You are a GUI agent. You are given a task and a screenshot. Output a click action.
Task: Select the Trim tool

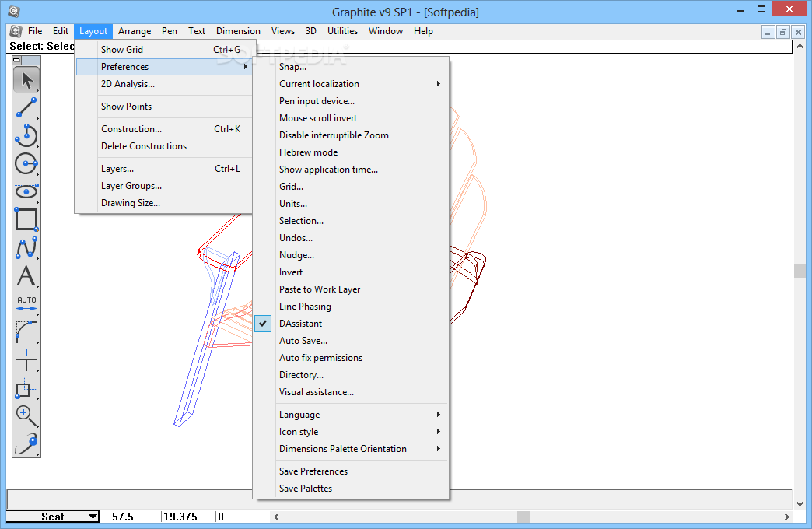click(26, 359)
